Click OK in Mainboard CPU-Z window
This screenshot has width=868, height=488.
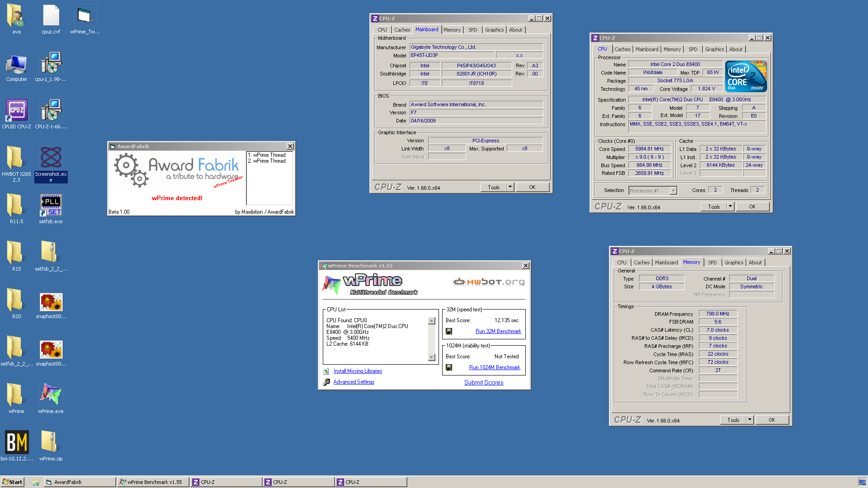(532, 187)
